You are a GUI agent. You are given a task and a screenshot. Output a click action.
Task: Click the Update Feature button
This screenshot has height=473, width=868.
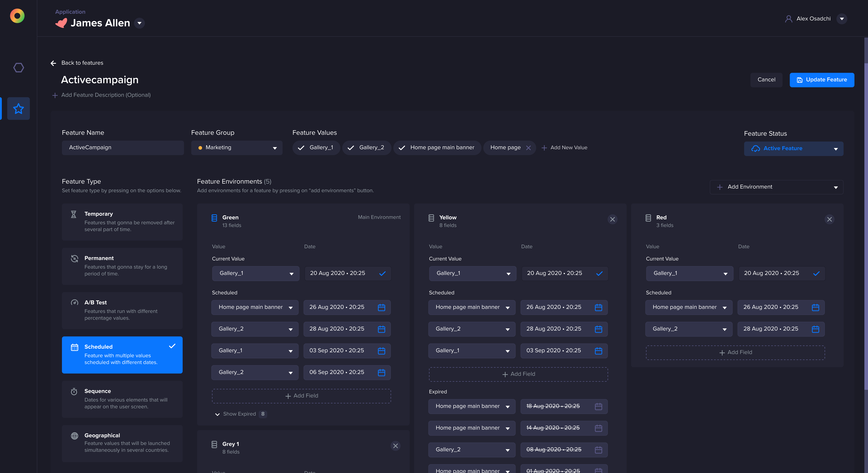click(x=822, y=80)
